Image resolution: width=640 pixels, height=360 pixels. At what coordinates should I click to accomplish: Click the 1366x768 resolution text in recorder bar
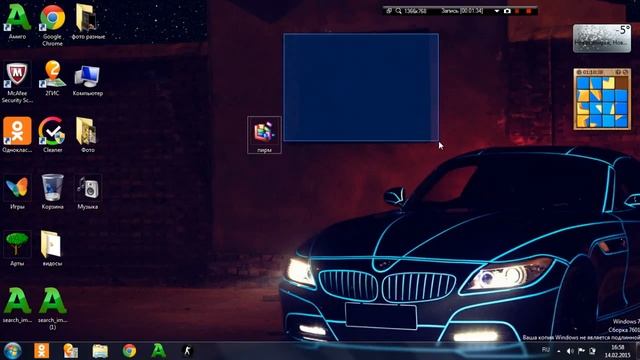pos(415,11)
